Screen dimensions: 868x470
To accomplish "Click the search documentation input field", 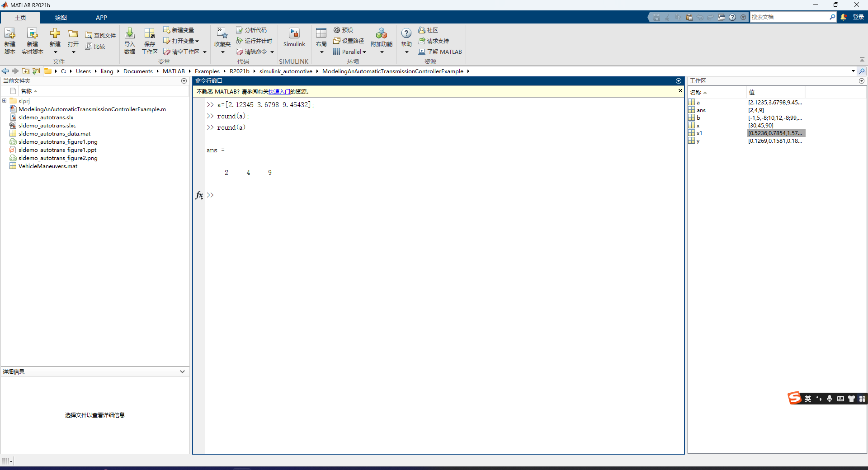I will click(x=789, y=17).
